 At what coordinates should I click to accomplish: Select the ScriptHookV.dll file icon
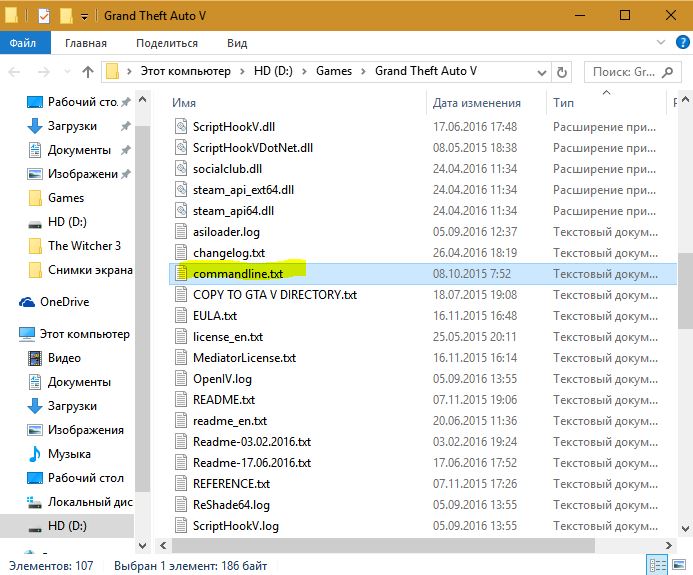coord(181,126)
